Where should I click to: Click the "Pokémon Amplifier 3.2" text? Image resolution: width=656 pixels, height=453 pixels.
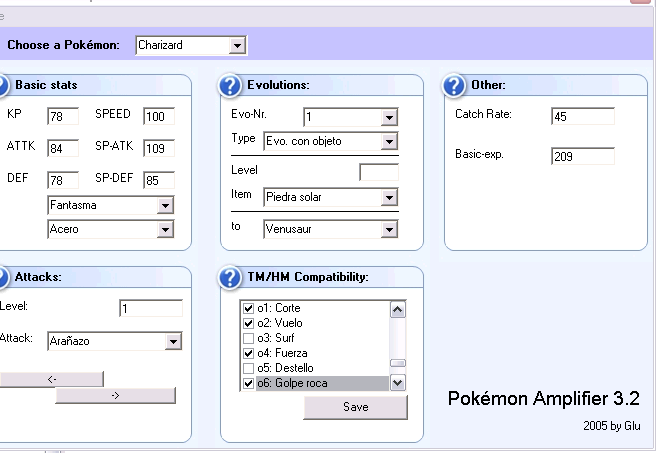click(x=544, y=399)
